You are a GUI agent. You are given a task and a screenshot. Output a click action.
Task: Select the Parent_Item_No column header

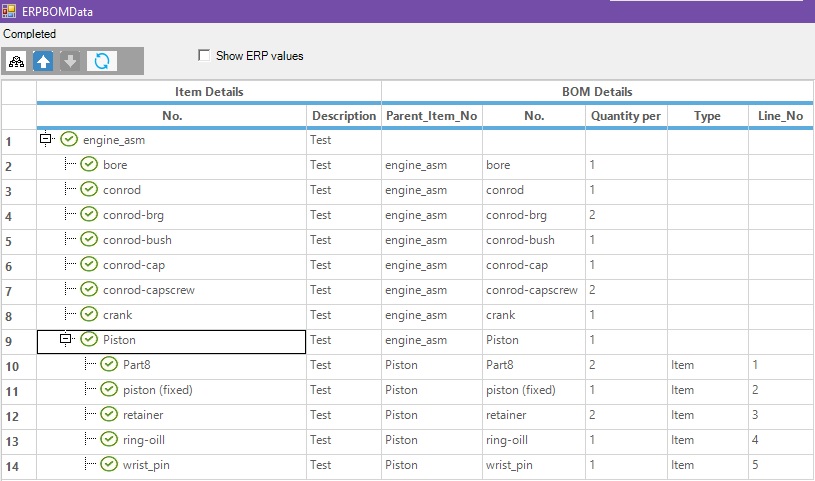(431, 116)
